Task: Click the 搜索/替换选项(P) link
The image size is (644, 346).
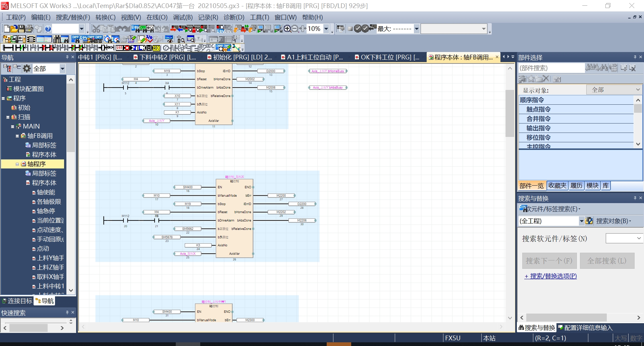Action: [x=550, y=276]
